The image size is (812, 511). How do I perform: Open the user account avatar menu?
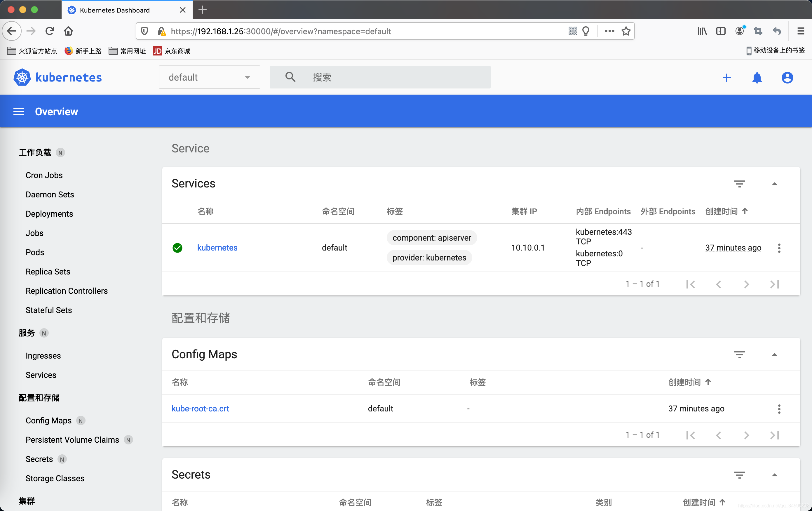[787, 78]
